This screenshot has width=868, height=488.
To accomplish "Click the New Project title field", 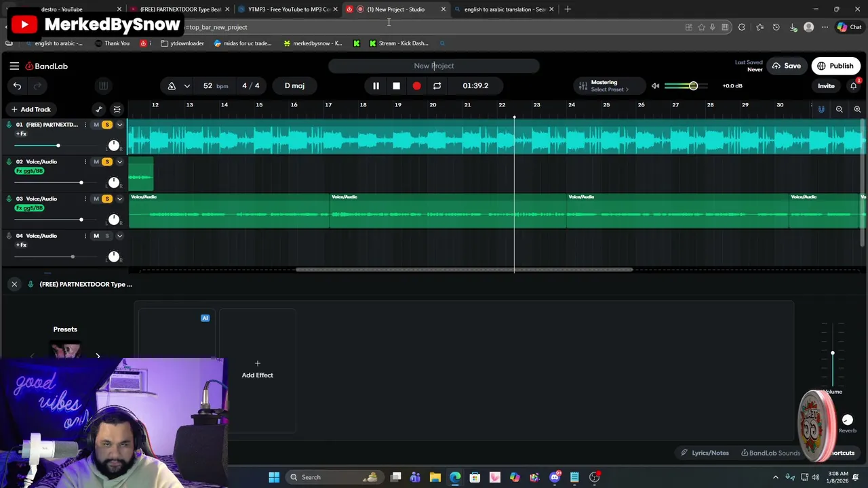I will [x=434, y=66].
